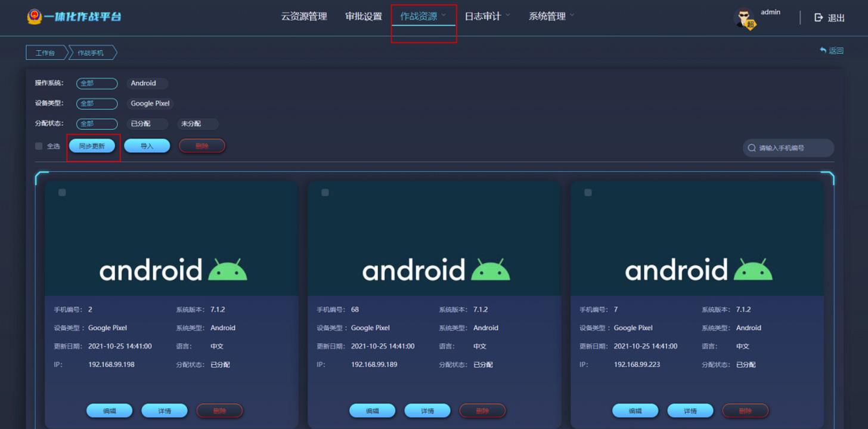Click the logout exit icon

[x=819, y=17]
